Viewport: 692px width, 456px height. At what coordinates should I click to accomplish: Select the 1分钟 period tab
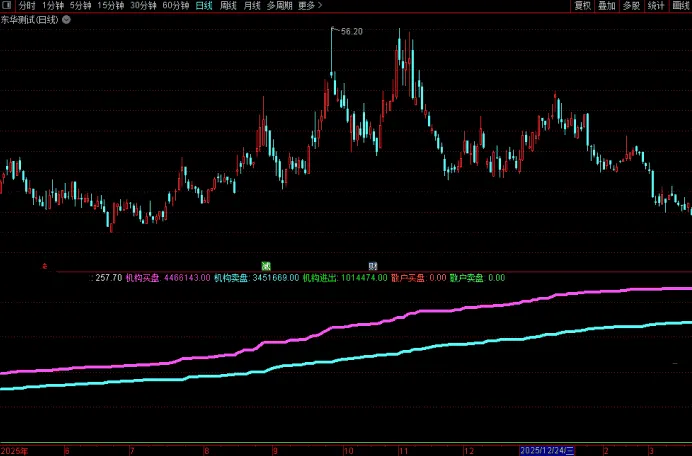pyautogui.click(x=53, y=6)
